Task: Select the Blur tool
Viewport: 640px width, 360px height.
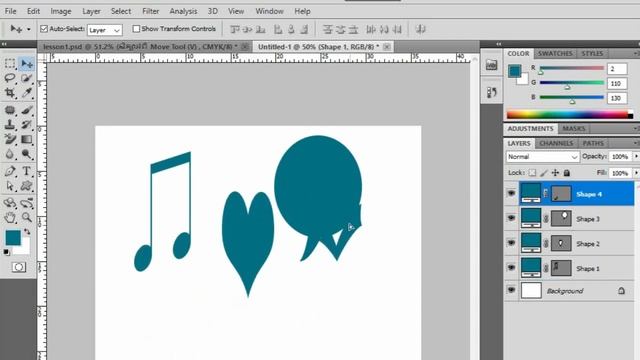Action: (x=10, y=154)
